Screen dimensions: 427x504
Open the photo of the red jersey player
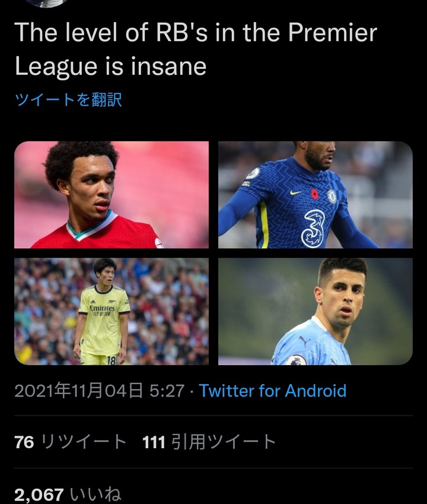pyautogui.click(x=111, y=195)
